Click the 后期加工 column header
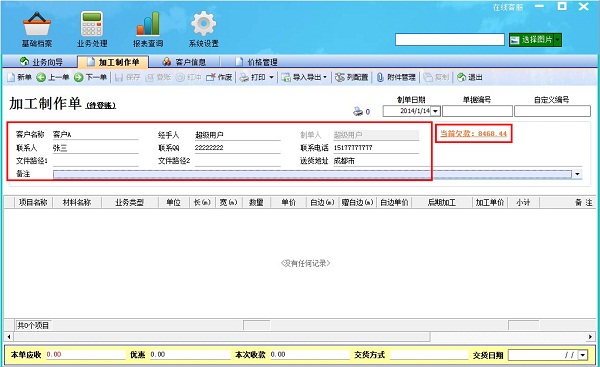This screenshot has height=367, width=600. click(442, 202)
